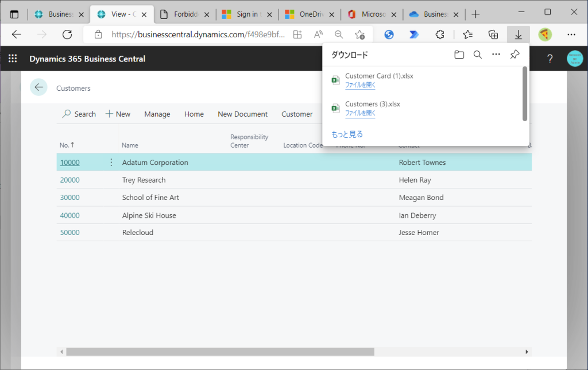Switch to the Forbidden tab
The height and width of the screenshot is (370, 588).
coord(184,14)
